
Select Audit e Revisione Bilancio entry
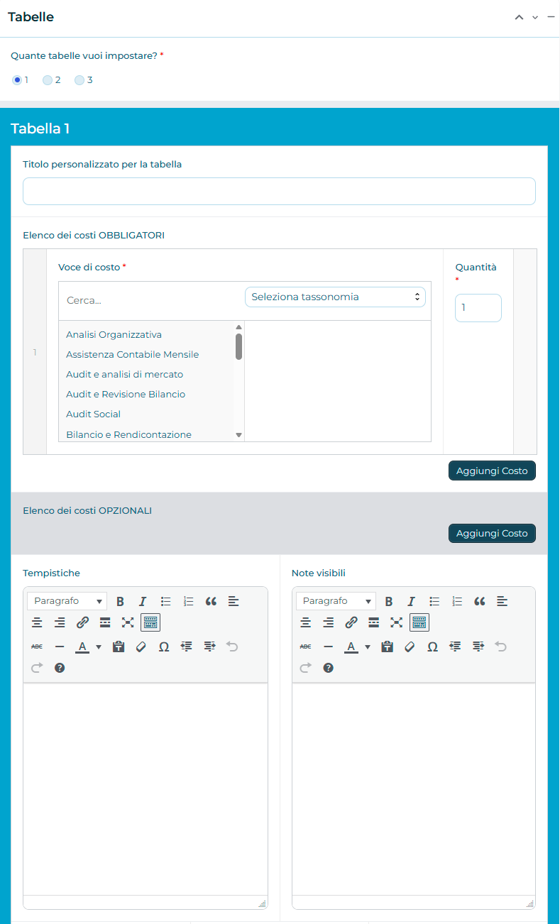(x=126, y=394)
